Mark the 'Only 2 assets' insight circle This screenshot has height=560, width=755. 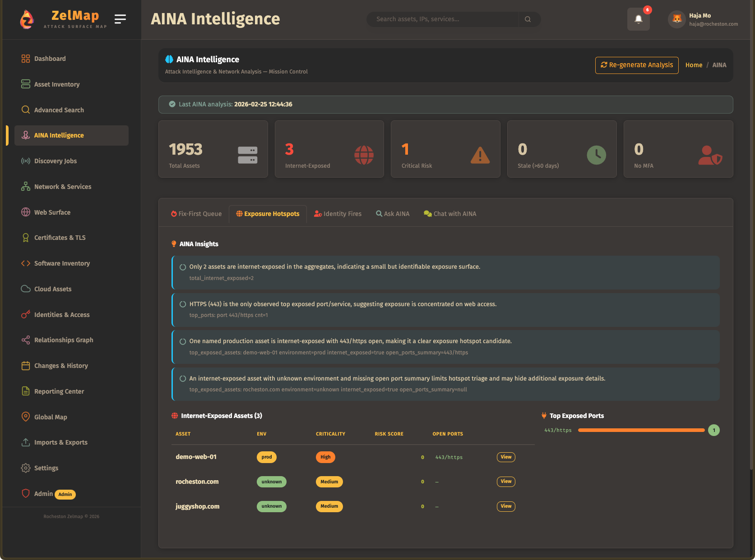click(183, 267)
